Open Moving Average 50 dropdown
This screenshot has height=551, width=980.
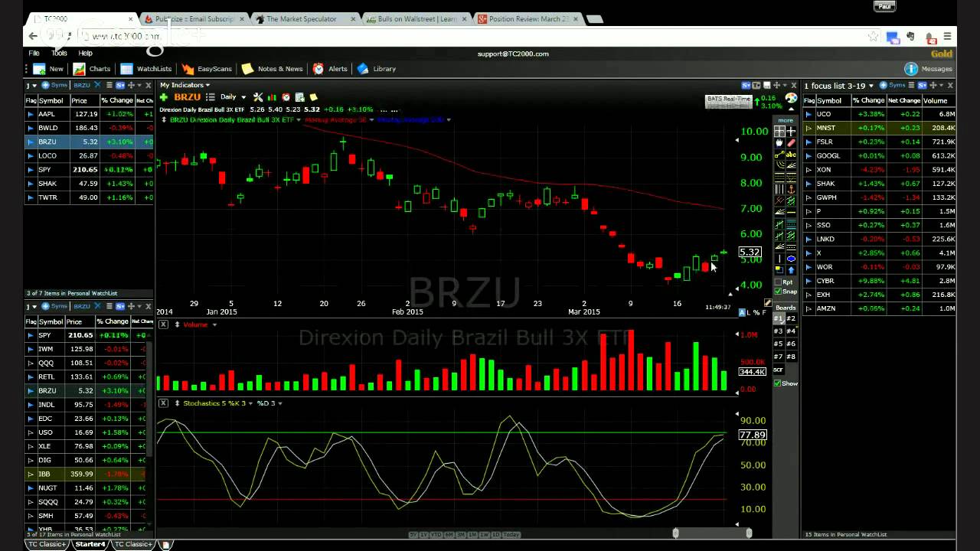(372, 120)
